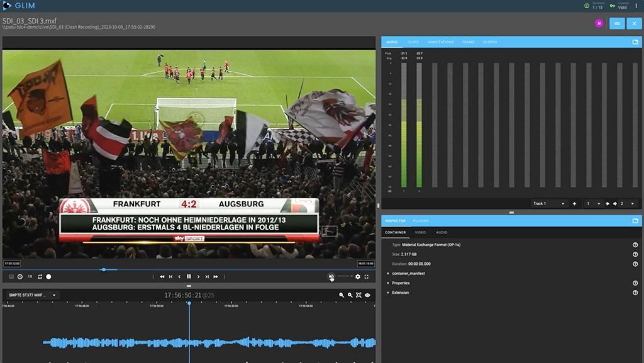Select the PLUGINS tab
644x363 pixels.
click(421, 221)
